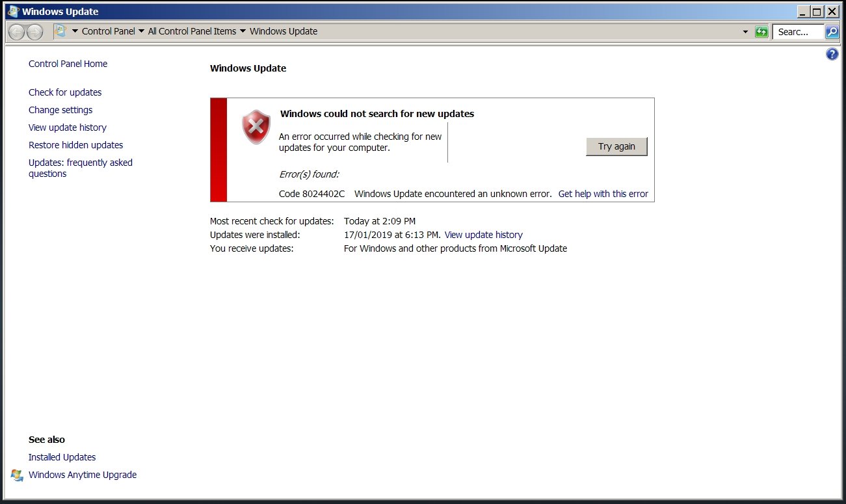The width and height of the screenshot is (846, 504).
Task: Click '17/01/2019 at 6:13 PM' text
Action: pos(392,235)
